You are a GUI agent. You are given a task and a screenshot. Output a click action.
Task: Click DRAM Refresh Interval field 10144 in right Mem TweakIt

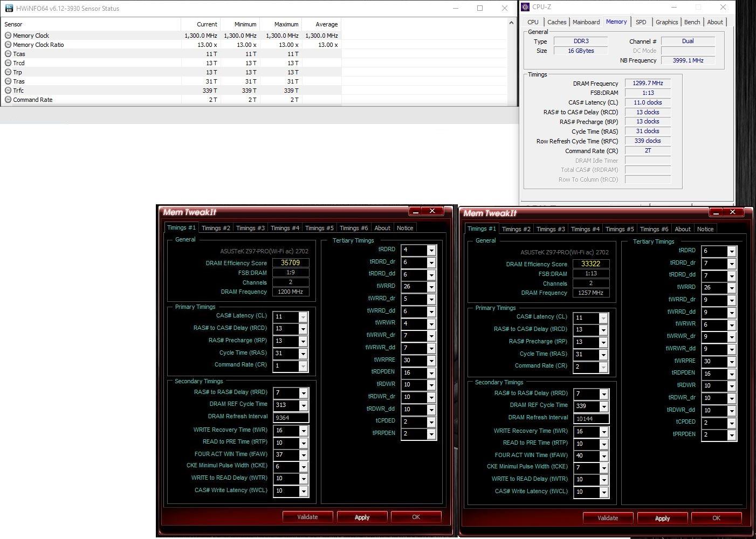click(591, 419)
